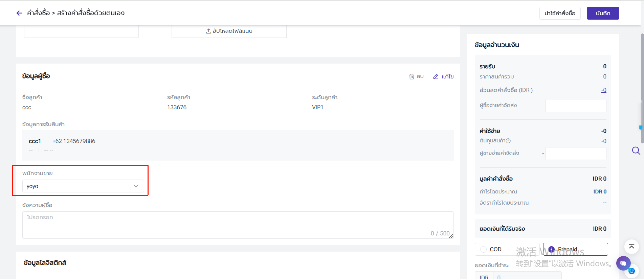Viewport: 644px width, 279px height.
Task: Click the magnifier search icon on right edge
Action: point(636,150)
